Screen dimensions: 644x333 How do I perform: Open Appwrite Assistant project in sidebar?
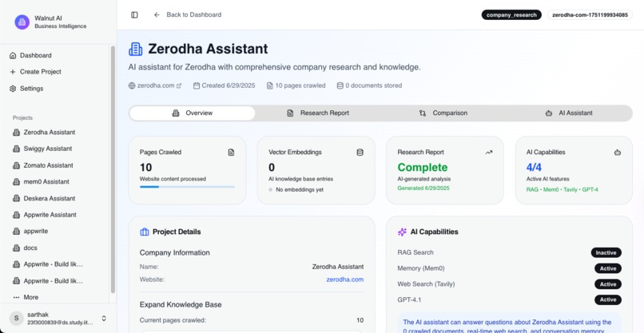[50, 215]
